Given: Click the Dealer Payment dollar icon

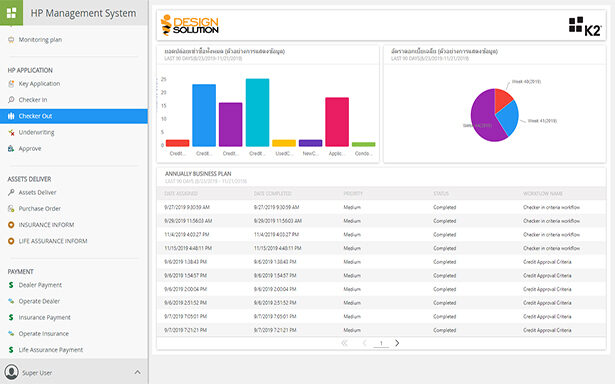Looking at the screenshot, I should tap(11, 285).
